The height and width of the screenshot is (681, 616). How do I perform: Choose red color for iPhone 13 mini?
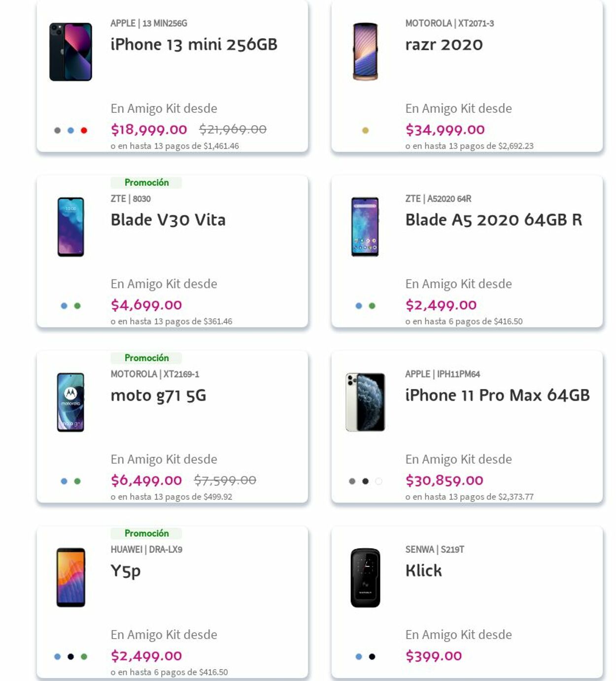click(84, 131)
